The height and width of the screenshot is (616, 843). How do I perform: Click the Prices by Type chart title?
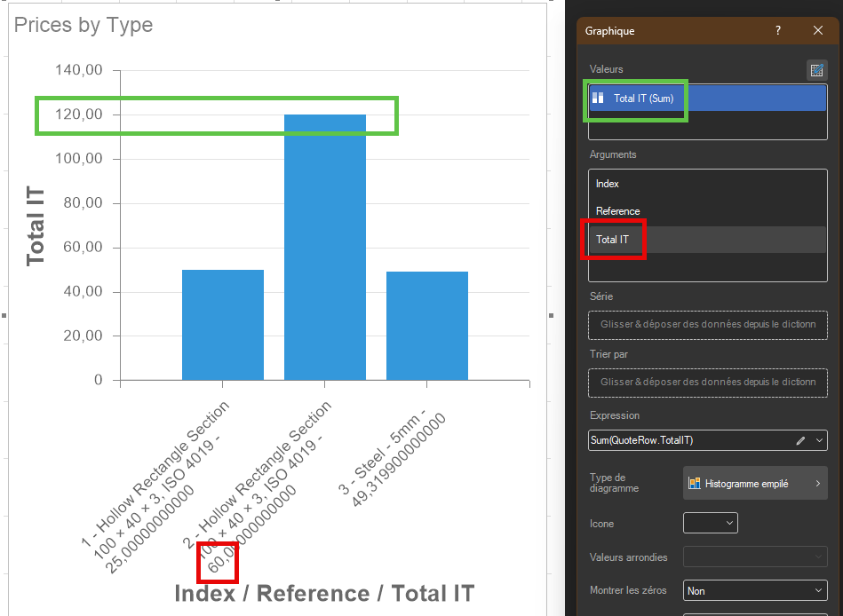(84, 26)
